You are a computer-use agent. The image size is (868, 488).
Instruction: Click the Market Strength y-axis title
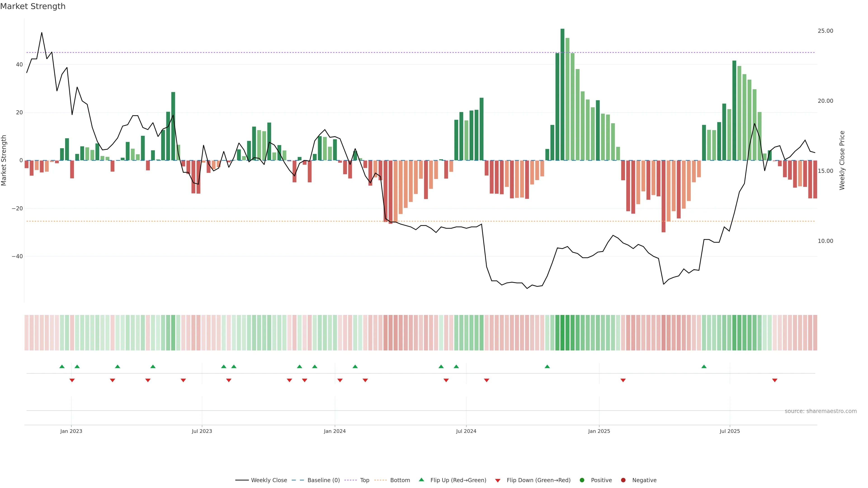click(4, 160)
